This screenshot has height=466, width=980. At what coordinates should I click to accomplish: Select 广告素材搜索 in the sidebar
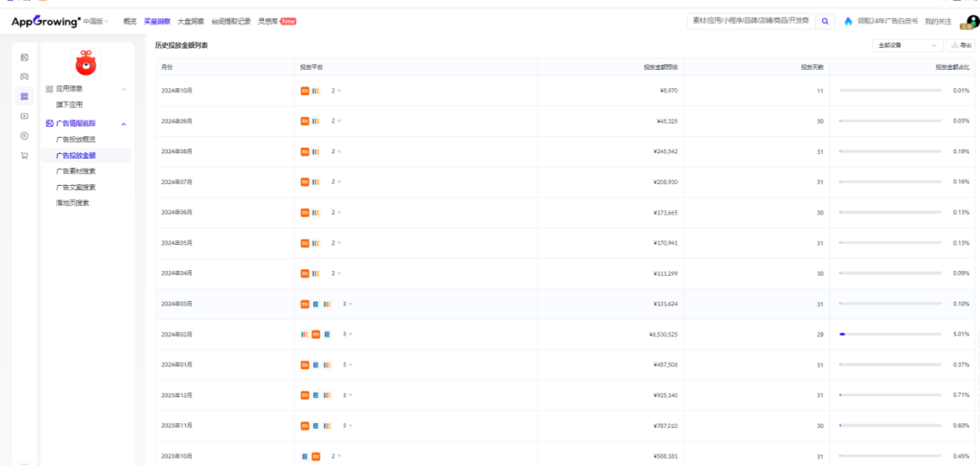[x=75, y=170]
